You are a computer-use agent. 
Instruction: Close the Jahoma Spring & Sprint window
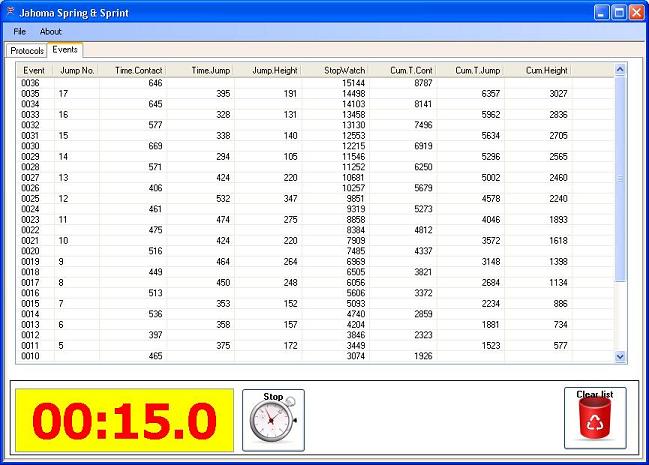[637, 13]
